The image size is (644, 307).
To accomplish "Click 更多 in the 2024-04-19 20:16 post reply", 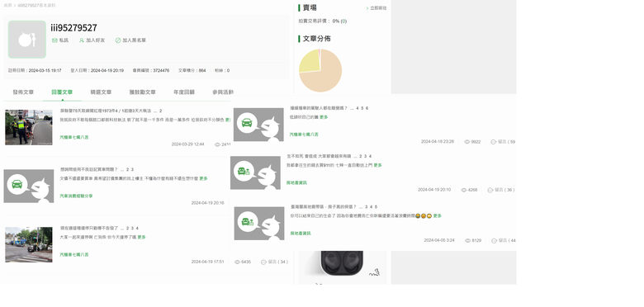I will pos(203,178).
